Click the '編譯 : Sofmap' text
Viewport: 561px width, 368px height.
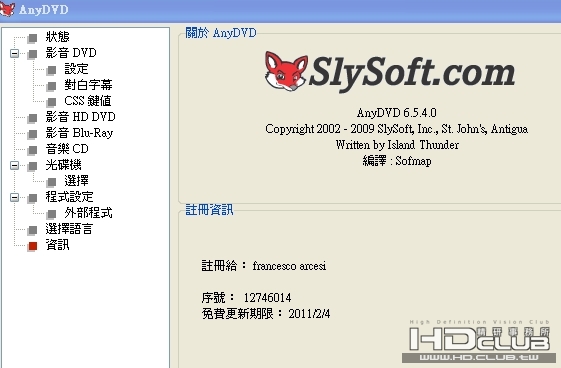tap(397, 161)
